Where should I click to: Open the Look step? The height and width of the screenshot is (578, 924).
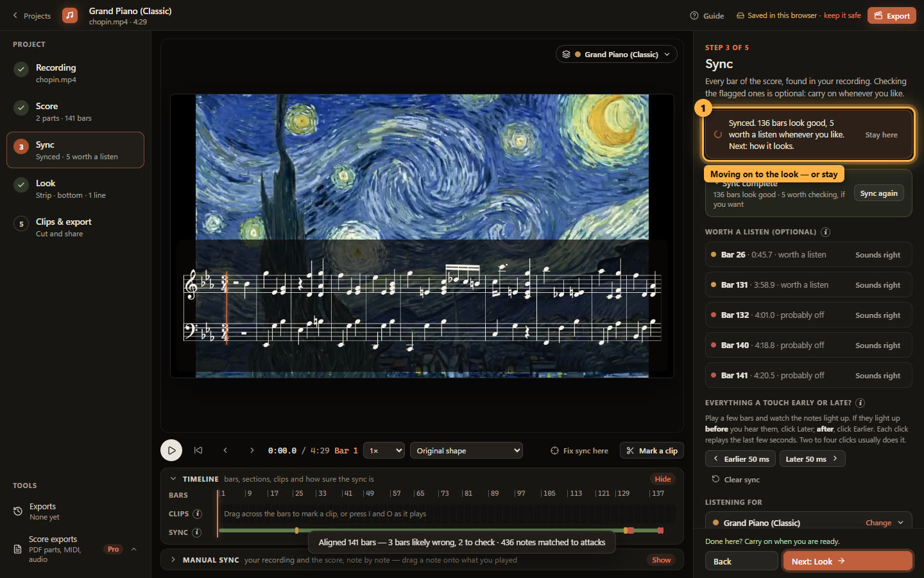click(x=75, y=189)
